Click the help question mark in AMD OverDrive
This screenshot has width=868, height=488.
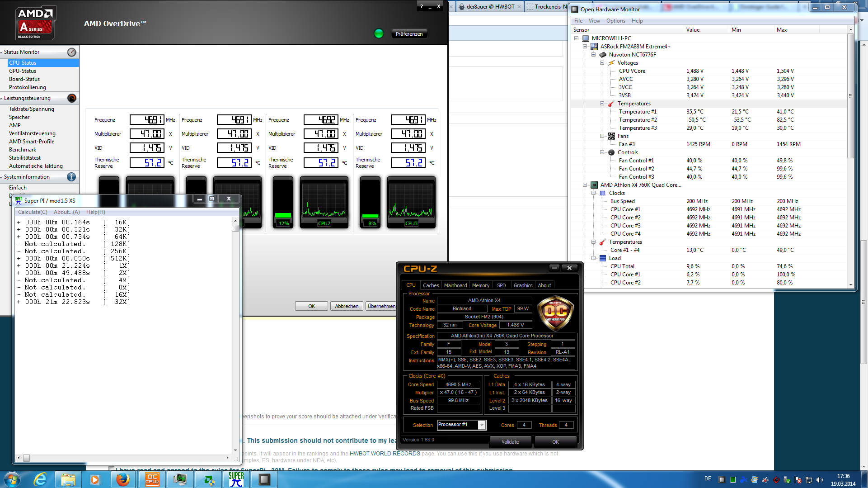tap(422, 6)
